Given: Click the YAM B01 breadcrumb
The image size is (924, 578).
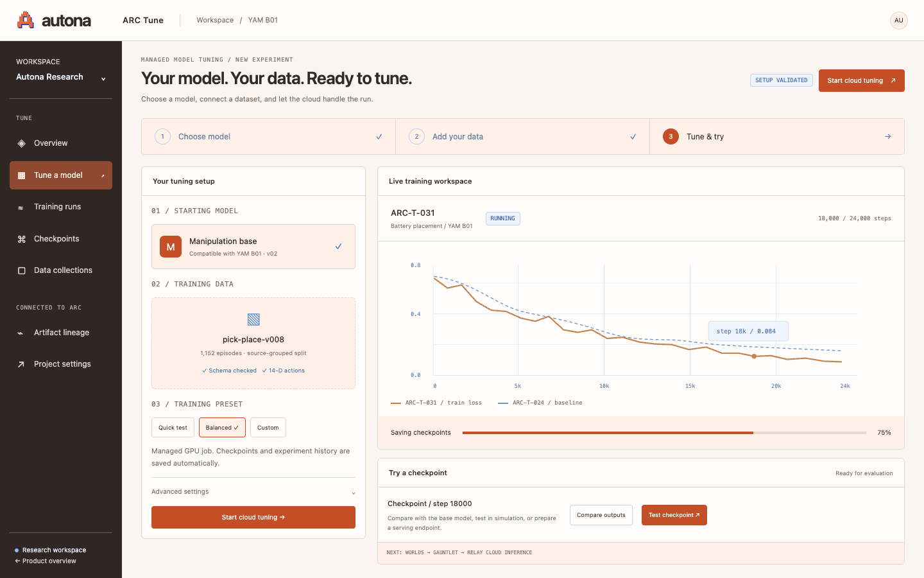Looking at the screenshot, I should coord(263,21).
